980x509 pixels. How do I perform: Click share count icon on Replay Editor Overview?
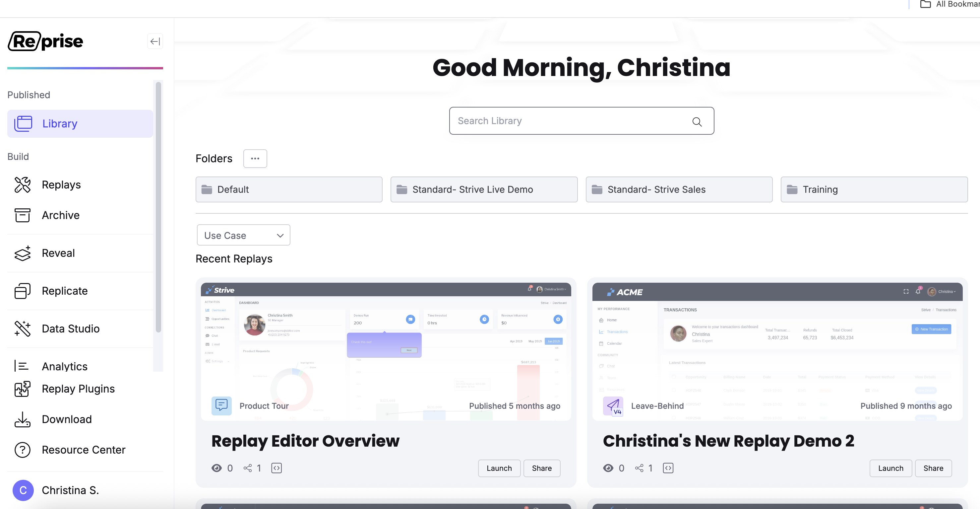[x=248, y=468]
